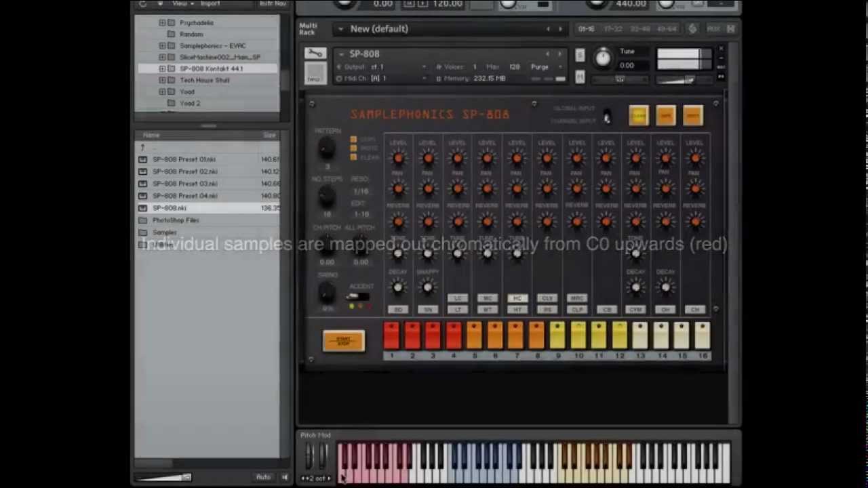The height and width of the screenshot is (488, 868).
Task: Switch to rack page 17-32
Action: point(613,29)
